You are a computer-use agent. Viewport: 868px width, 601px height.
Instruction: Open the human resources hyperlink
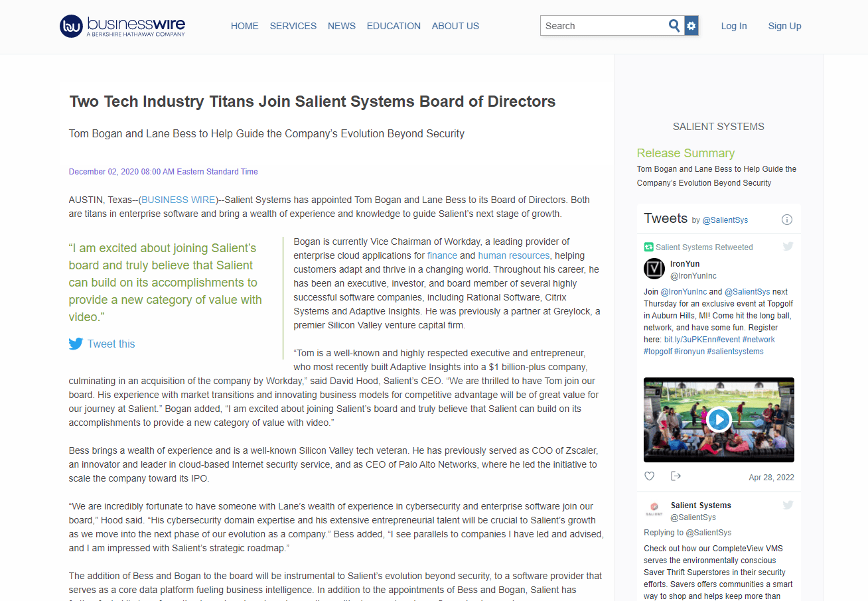514,255
